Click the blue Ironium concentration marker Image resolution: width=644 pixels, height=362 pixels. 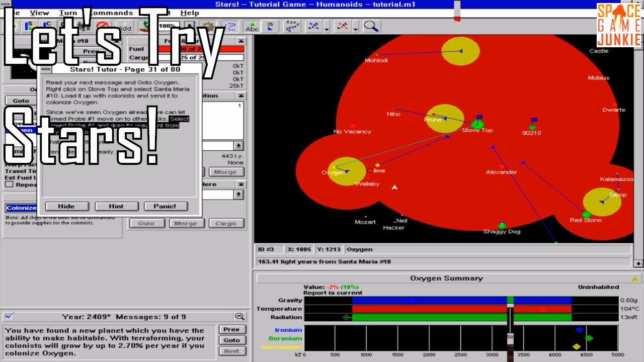tap(580, 330)
